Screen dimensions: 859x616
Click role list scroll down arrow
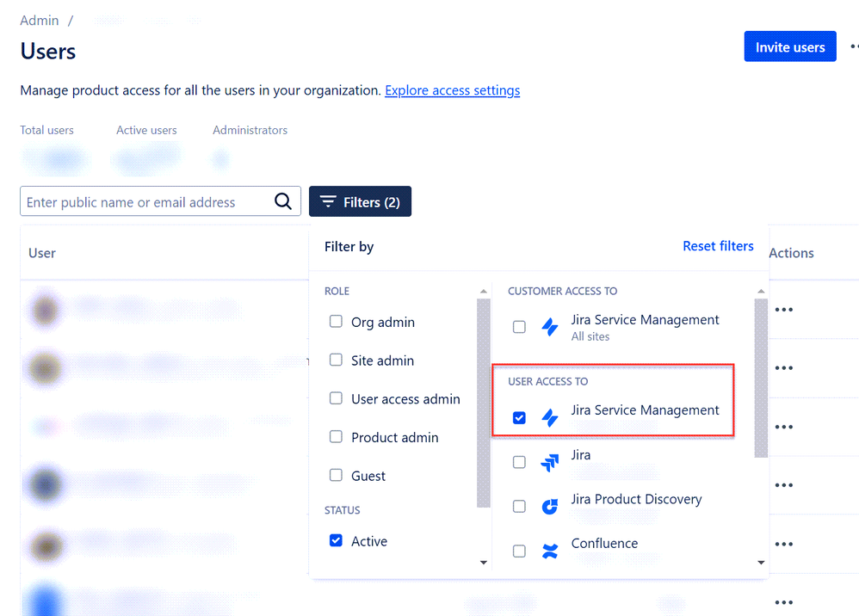pyautogui.click(x=483, y=563)
